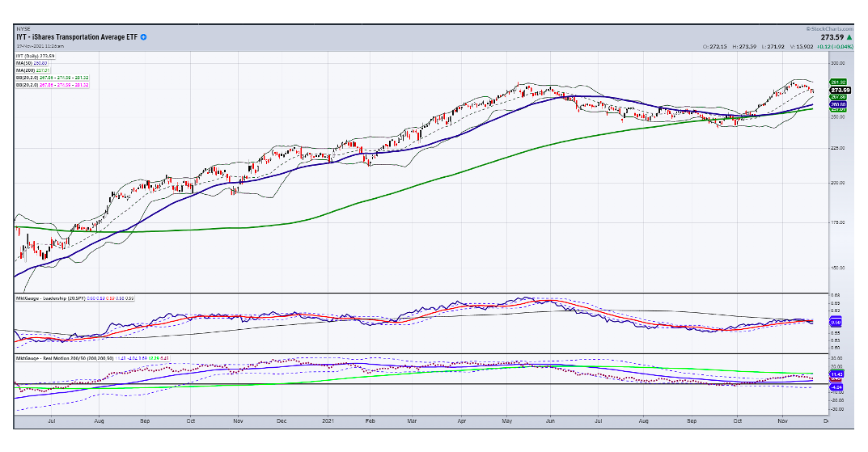The height and width of the screenshot is (452, 868).
Task: Click the 200.00 price axis label
Action: coord(838,183)
